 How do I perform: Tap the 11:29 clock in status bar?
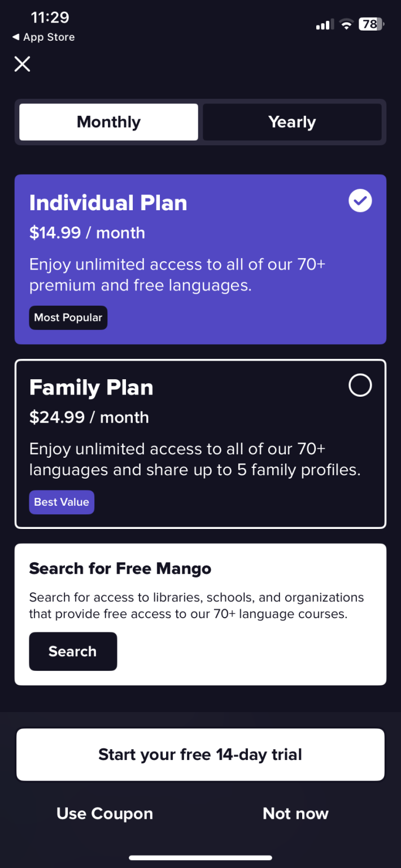point(50,18)
